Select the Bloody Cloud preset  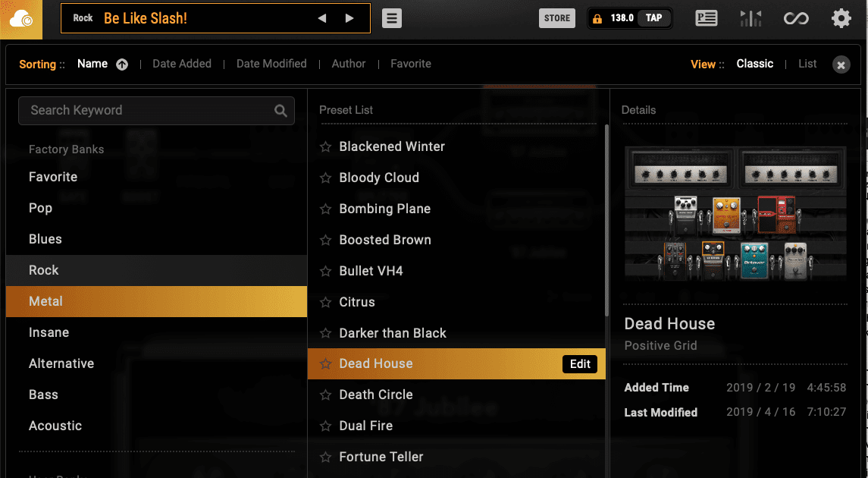[x=456, y=178]
